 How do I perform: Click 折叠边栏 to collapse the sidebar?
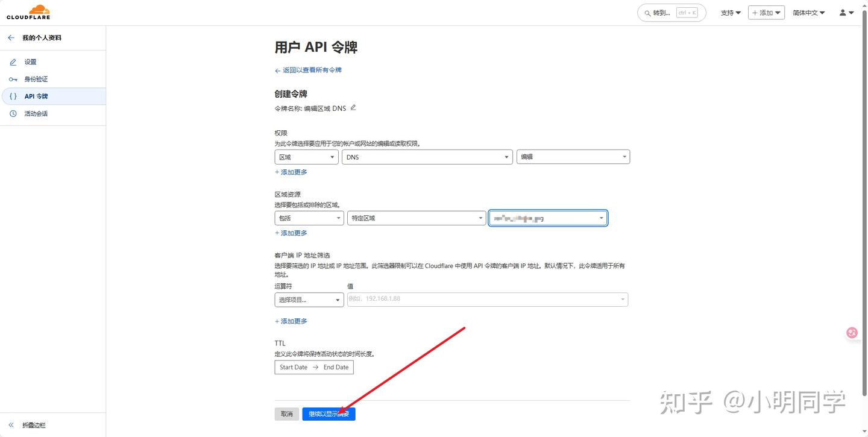(34, 425)
